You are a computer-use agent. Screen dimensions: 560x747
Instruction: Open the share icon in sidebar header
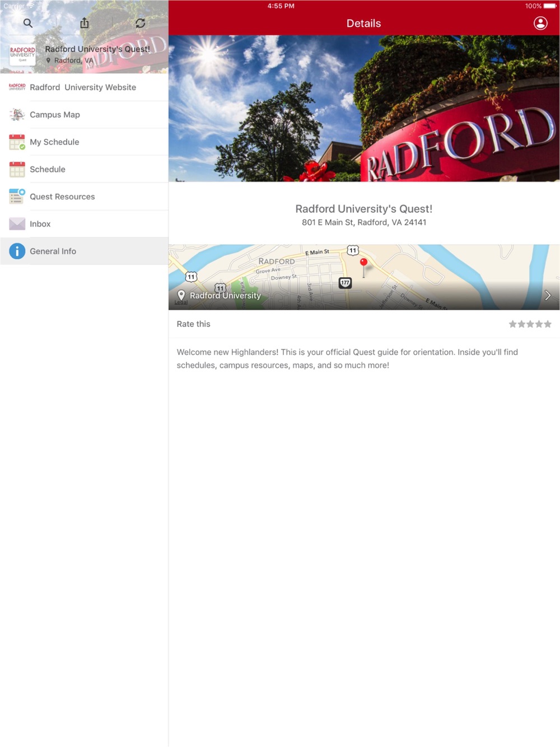[85, 23]
